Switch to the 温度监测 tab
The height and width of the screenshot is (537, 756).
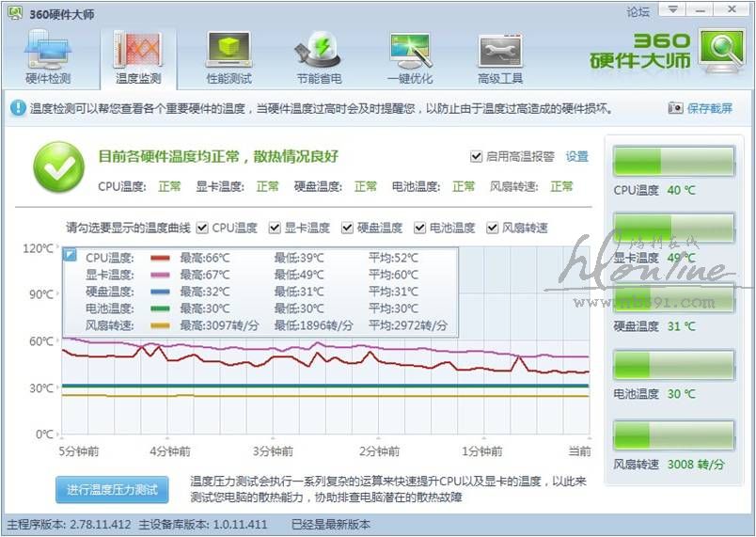click(138, 56)
